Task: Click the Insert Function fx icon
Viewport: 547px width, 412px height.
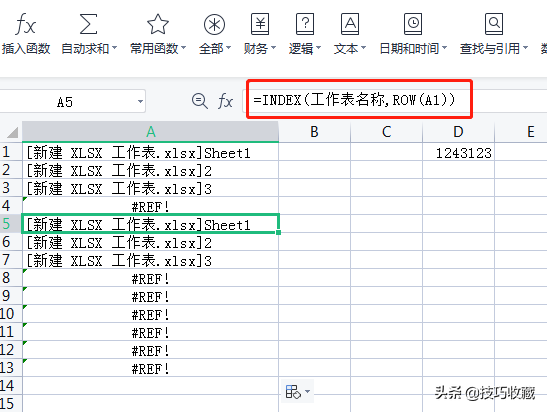Action: (25, 24)
